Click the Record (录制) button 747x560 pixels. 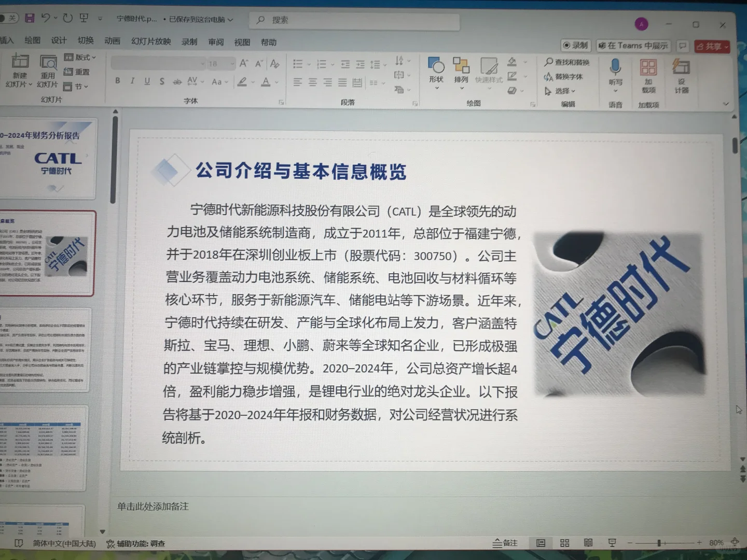[x=576, y=46]
